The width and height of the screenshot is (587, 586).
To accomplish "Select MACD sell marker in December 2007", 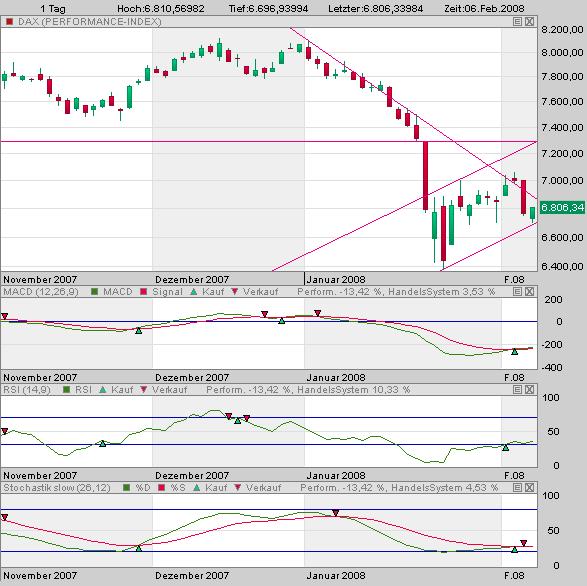I will tap(264, 314).
